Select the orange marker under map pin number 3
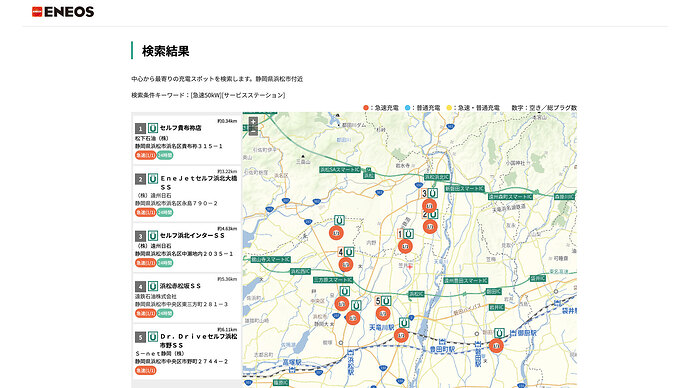 (x=429, y=205)
